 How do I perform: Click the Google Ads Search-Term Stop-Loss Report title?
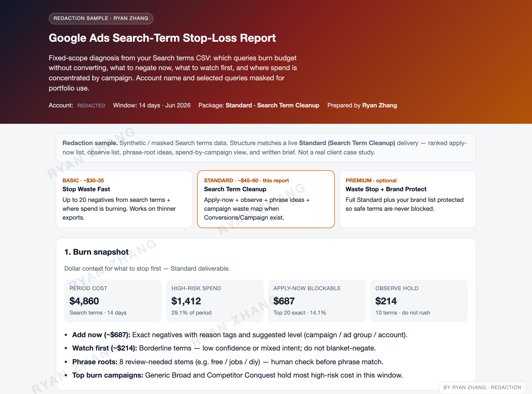tap(162, 38)
